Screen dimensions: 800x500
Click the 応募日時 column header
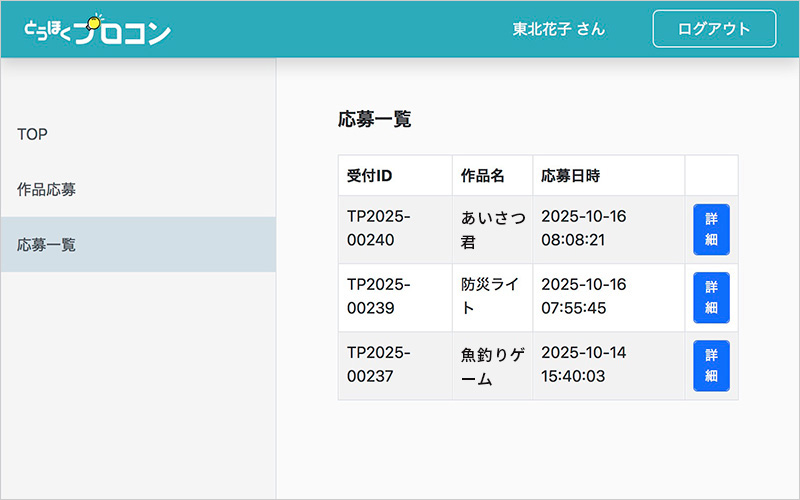(x=570, y=176)
